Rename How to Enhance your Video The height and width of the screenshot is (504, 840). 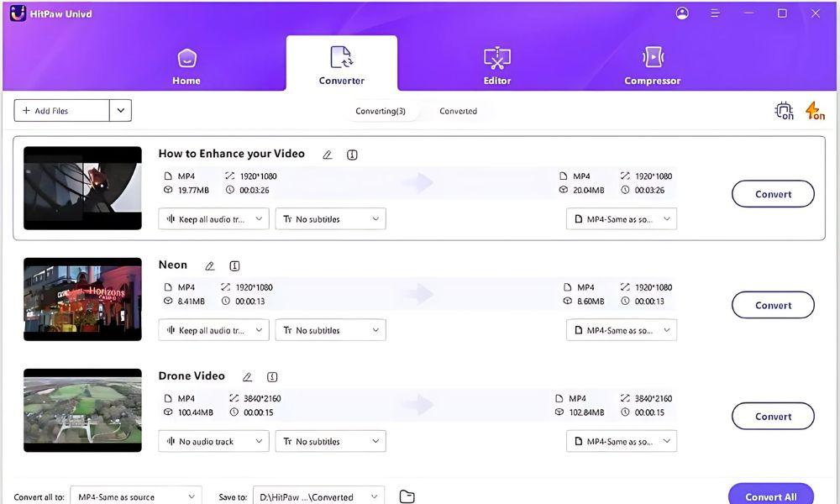point(328,155)
